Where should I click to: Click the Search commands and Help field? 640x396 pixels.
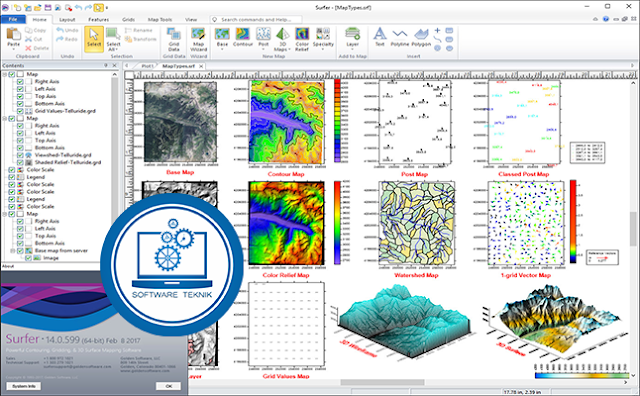pyautogui.click(x=256, y=19)
